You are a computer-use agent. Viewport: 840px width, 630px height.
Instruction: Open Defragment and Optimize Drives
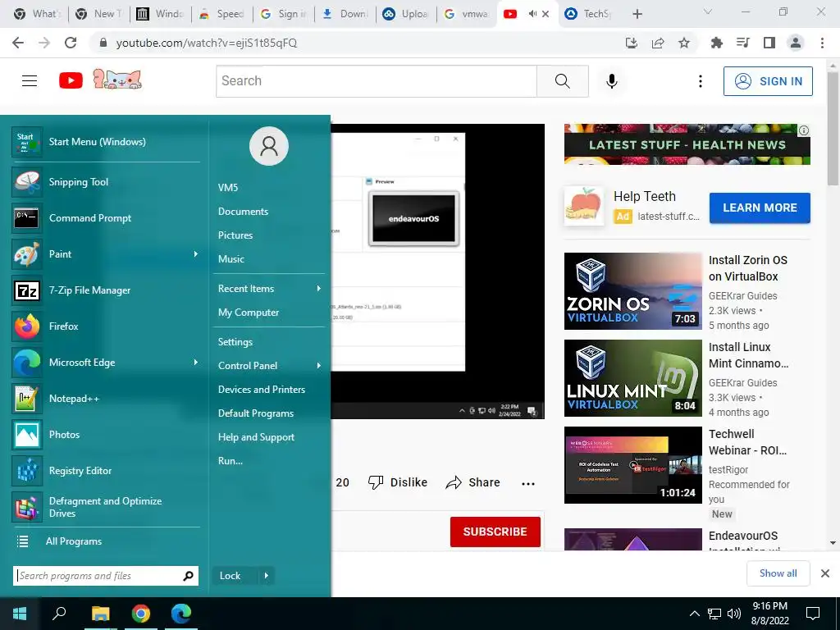point(106,507)
